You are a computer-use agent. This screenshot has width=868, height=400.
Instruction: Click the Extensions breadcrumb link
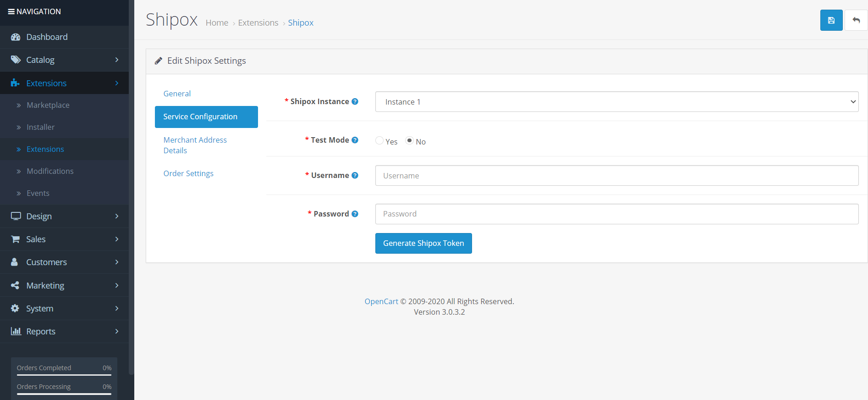click(x=258, y=23)
